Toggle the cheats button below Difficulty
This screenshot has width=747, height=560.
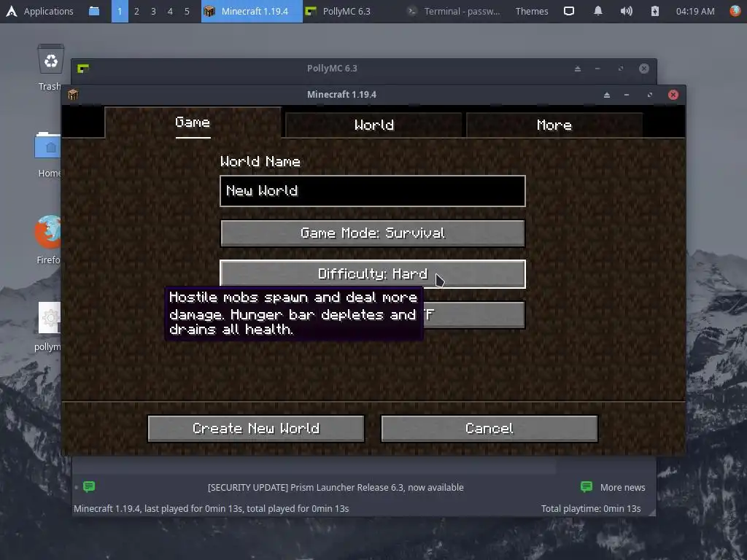[474, 315]
